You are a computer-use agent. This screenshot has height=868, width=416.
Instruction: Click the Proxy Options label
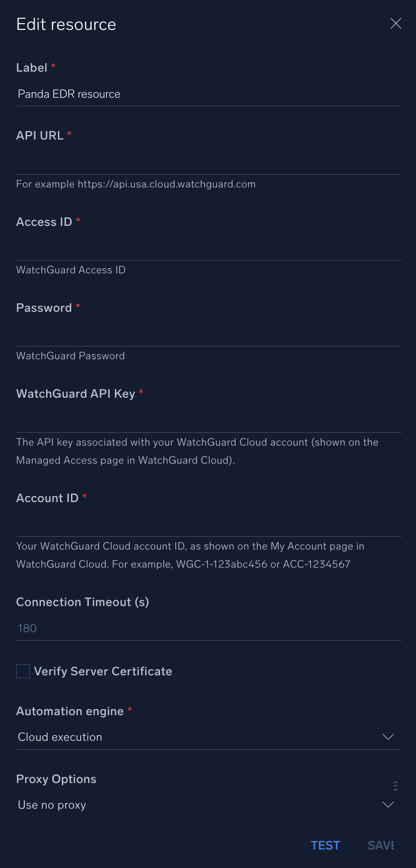coord(56,779)
